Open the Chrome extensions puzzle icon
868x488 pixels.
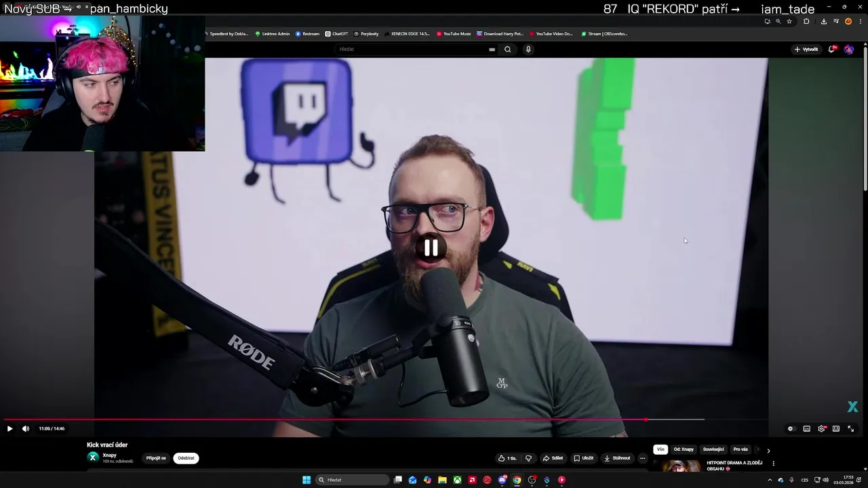(x=806, y=21)
